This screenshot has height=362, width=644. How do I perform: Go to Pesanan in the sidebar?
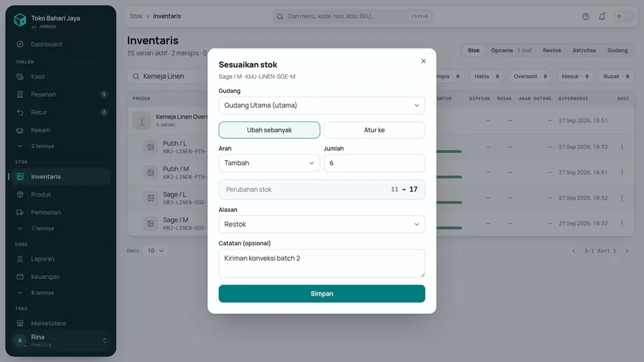(59, 94)
